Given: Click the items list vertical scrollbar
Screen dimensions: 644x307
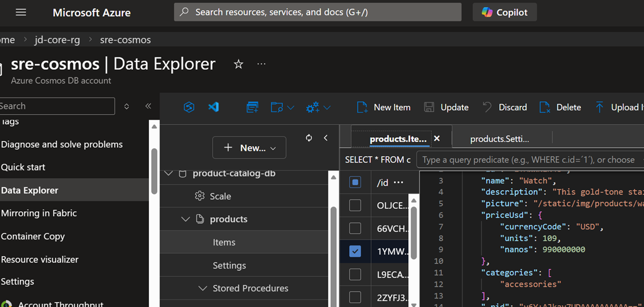Looking at the screenshot, I should 414,232.
